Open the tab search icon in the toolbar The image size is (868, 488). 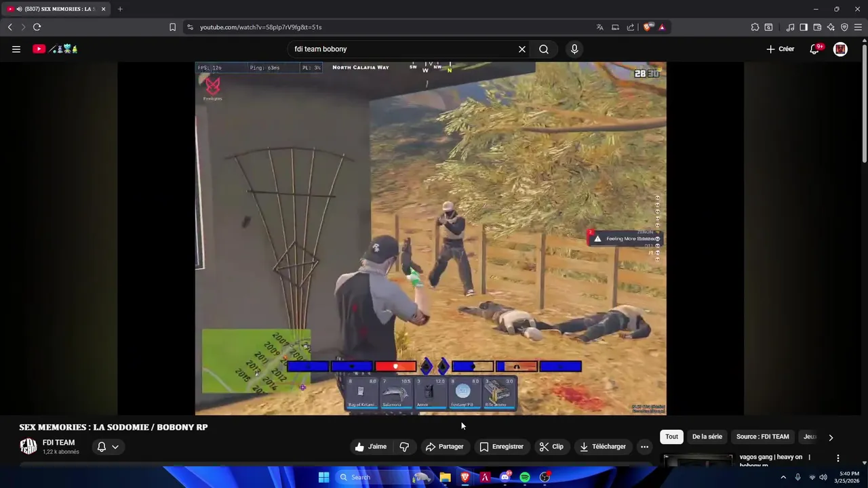point(768,27)
